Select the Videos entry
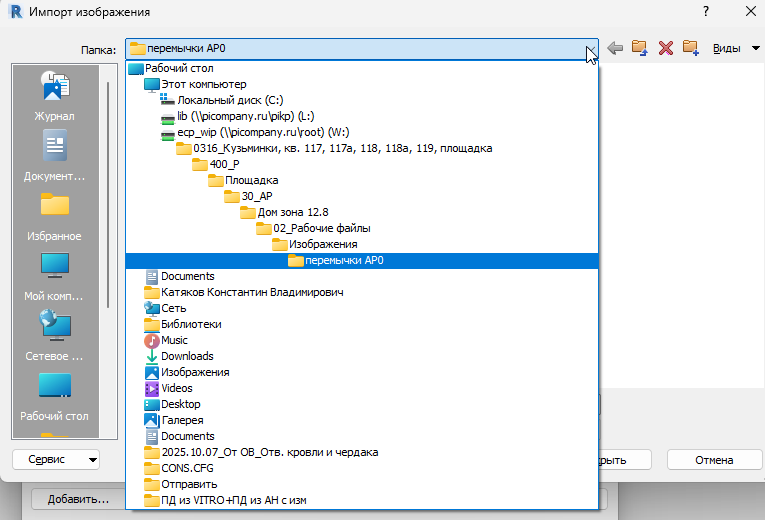The width and height of the screenshot is (765, 520). click(362, 388)
